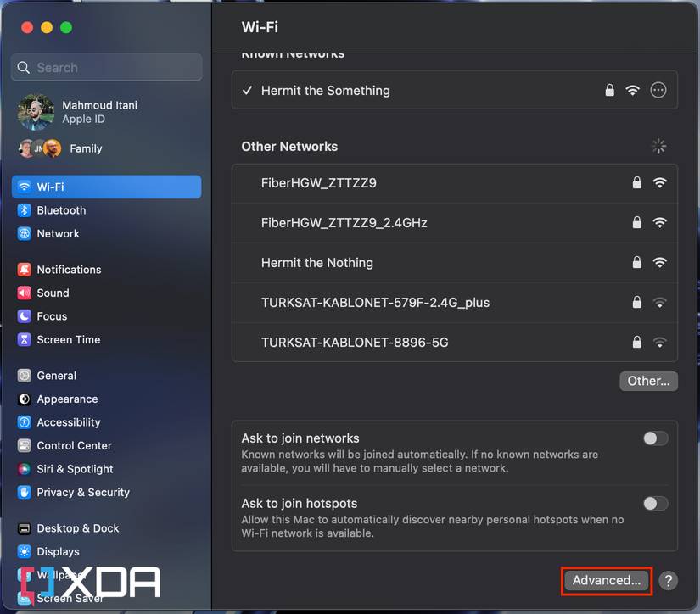Click the Network globe icon
Screen dimensions: 700x614
coord(24,233)
